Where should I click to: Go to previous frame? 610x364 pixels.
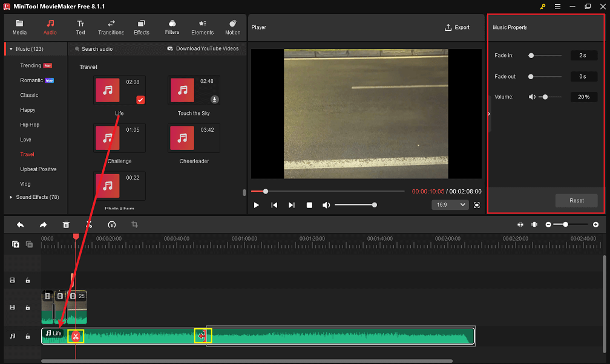click(274, 205)
